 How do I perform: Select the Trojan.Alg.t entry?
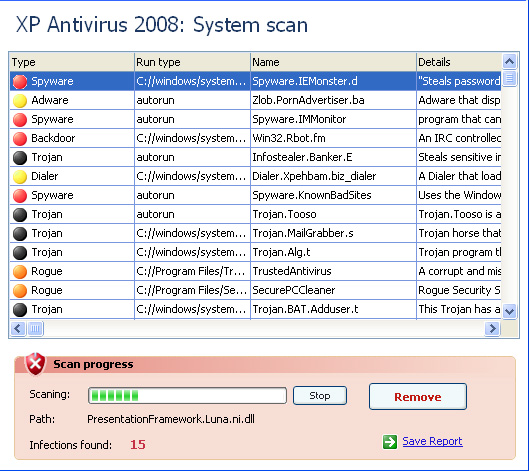(x=333, y=252)
